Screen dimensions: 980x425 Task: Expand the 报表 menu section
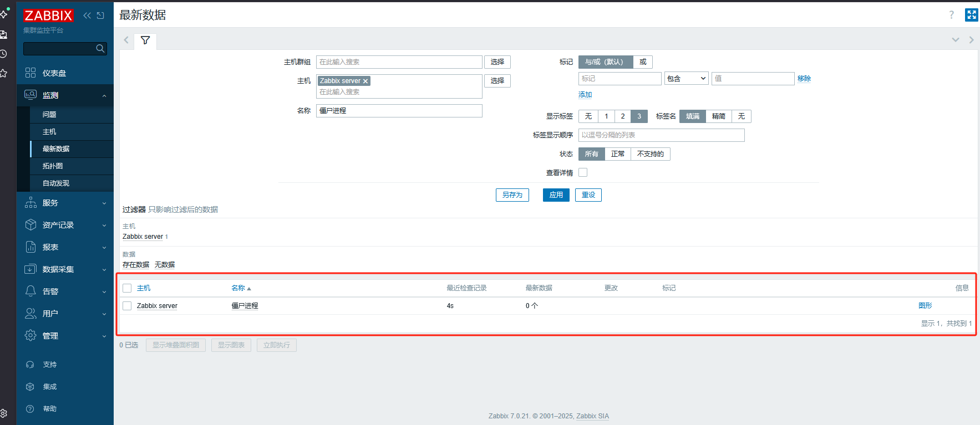(x=104, y=248)
